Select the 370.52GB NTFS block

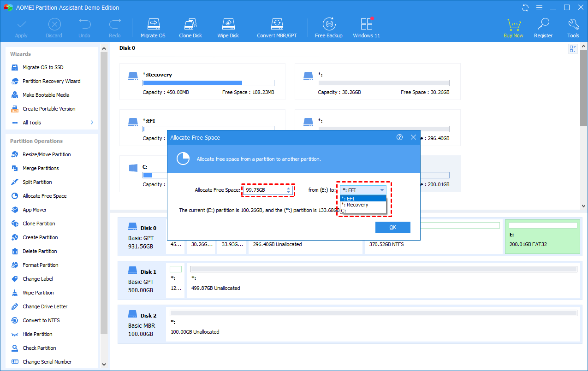click(434, 236)
